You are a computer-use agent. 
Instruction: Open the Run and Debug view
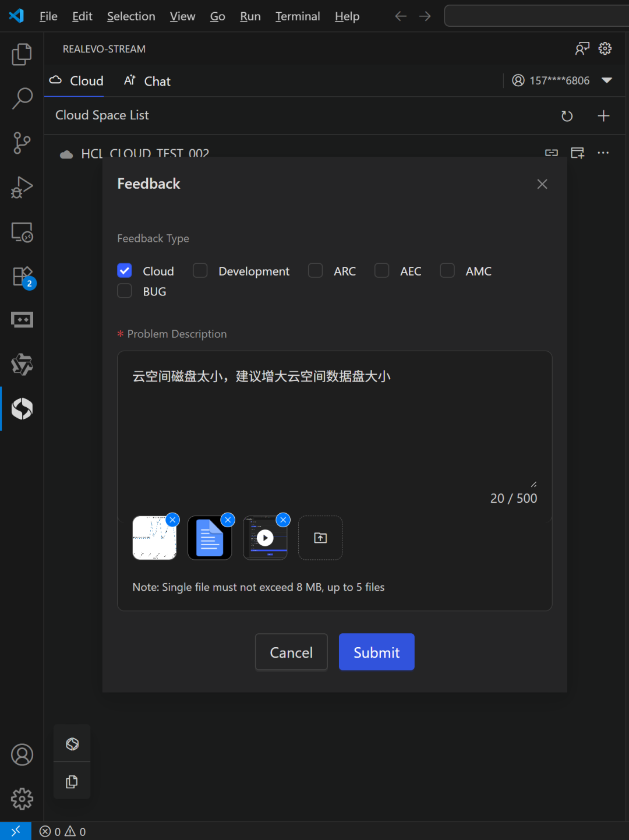click(x=22, y=187)
